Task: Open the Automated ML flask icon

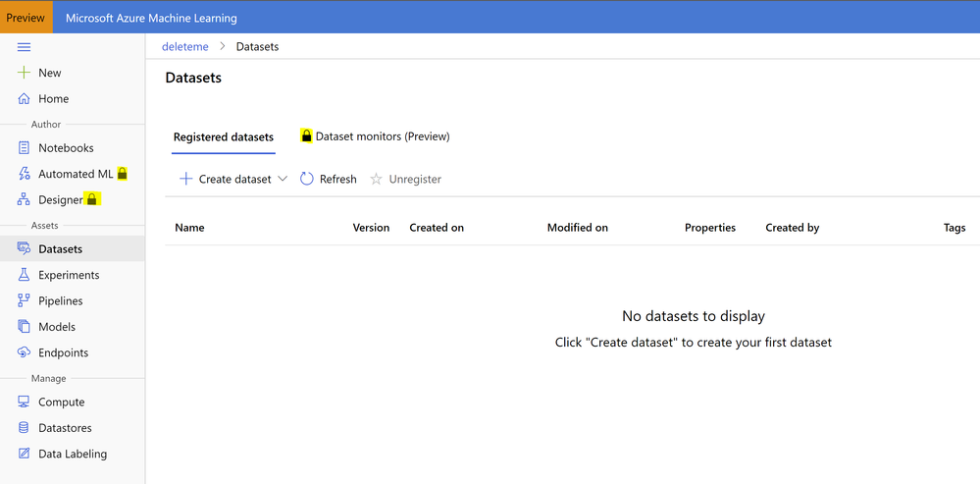Action: coord(25,174)
